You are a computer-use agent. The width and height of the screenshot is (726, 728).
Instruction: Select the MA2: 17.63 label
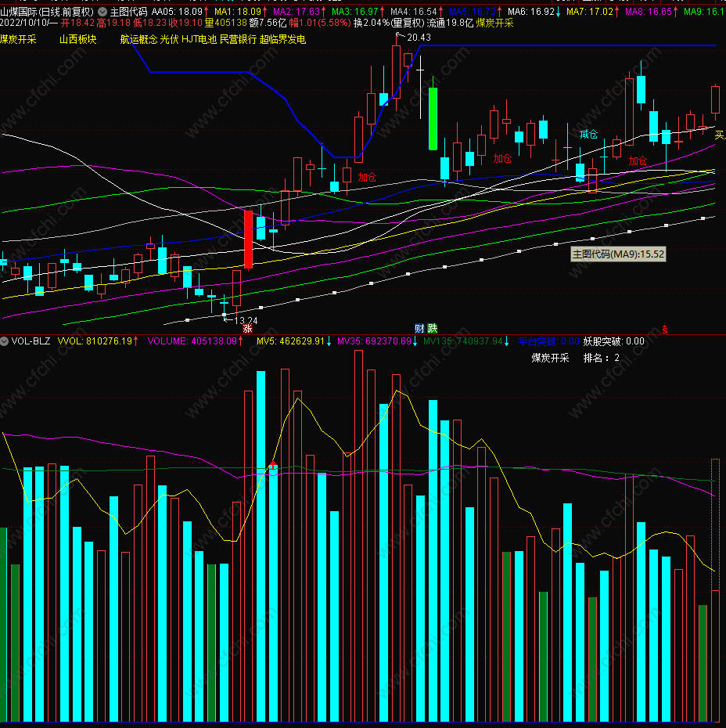click(299, 12)
